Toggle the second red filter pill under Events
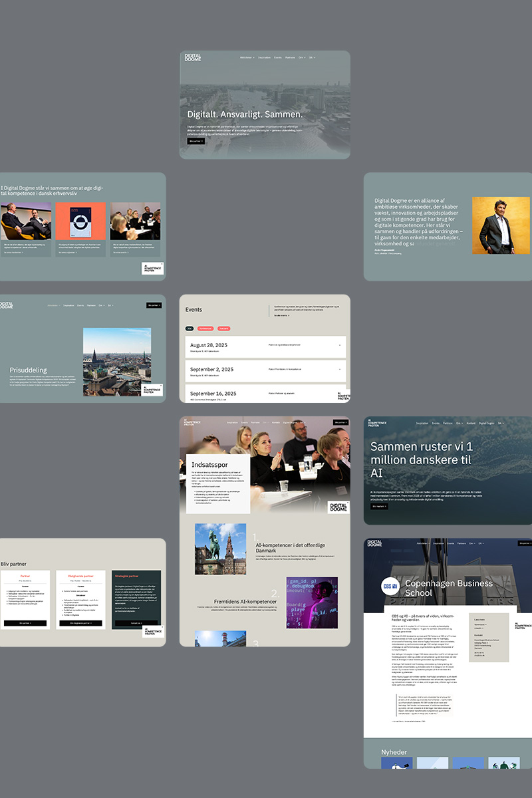Image resolution: width=532 pixels, height=798 pixels. click(x=224, y=329)
